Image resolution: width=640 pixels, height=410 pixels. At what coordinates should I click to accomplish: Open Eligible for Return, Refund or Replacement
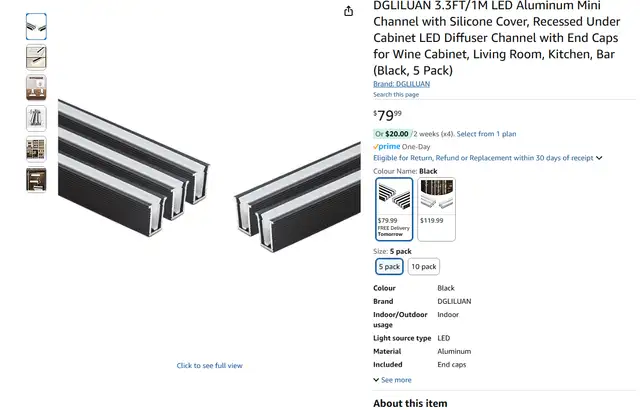coord(483,158)
